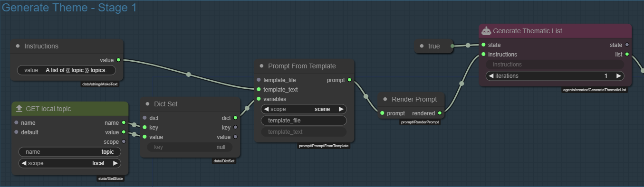Click the dict input socket on Dict Set
644x187 pixels.
coord(144,118)
